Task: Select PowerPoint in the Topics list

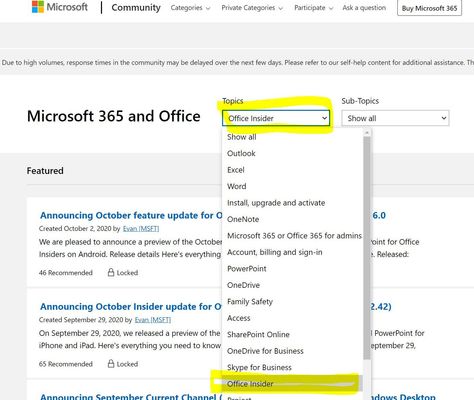Action: (x=292, y=269)
